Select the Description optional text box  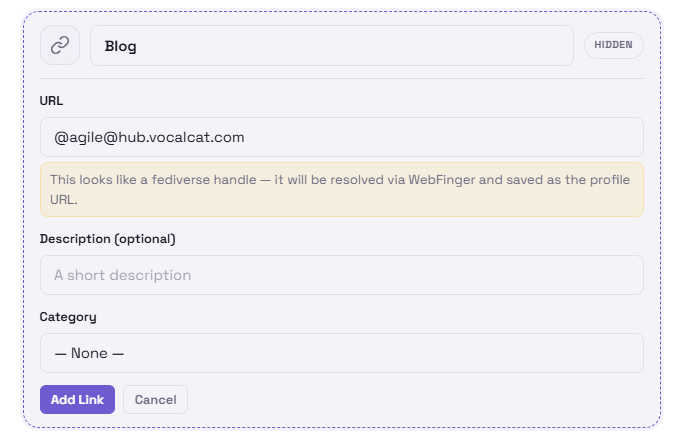coord(341,275)
